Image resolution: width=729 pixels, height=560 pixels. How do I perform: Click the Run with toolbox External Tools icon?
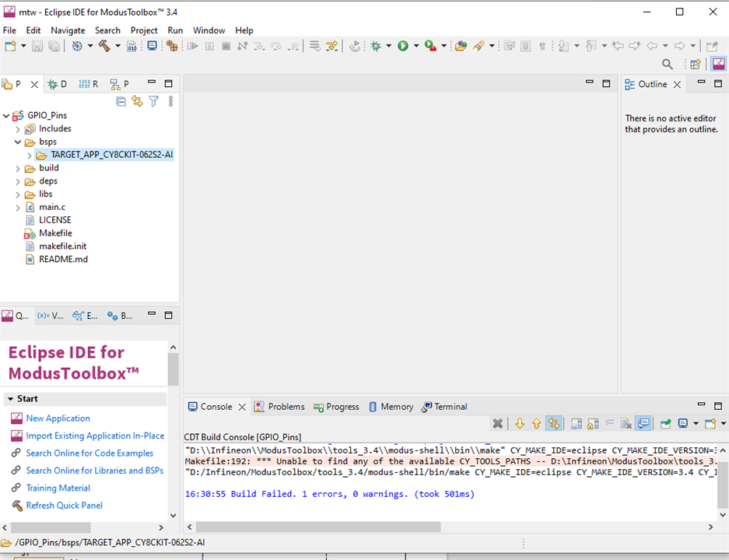430,46
